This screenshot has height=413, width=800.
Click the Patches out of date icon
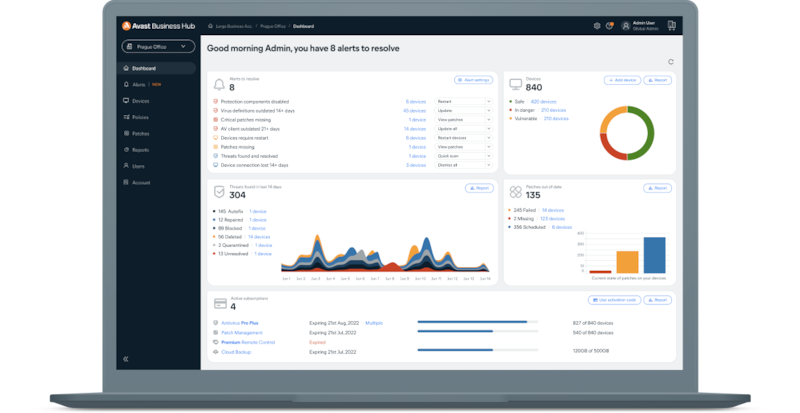click(x=515, y=192)
